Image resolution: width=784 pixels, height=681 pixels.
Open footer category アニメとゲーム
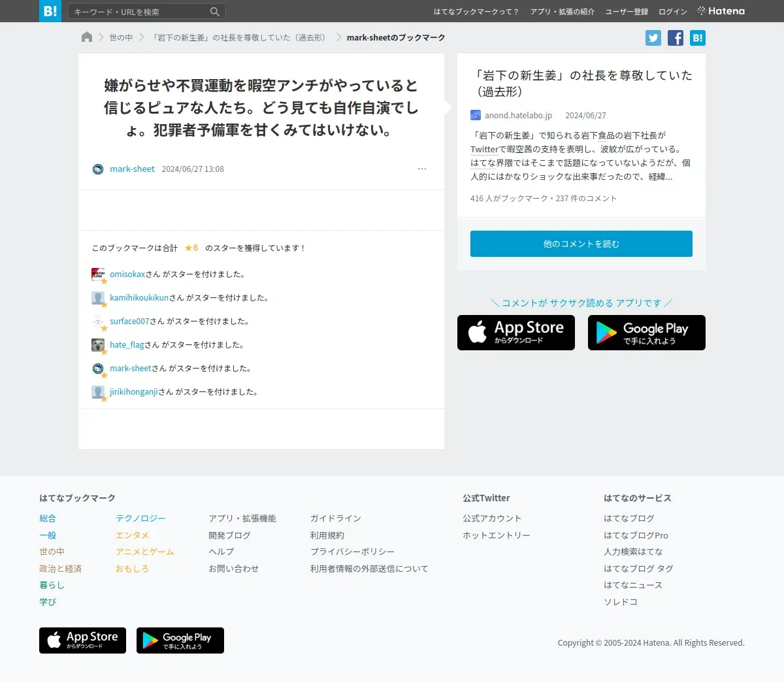(x=145, y=552)
